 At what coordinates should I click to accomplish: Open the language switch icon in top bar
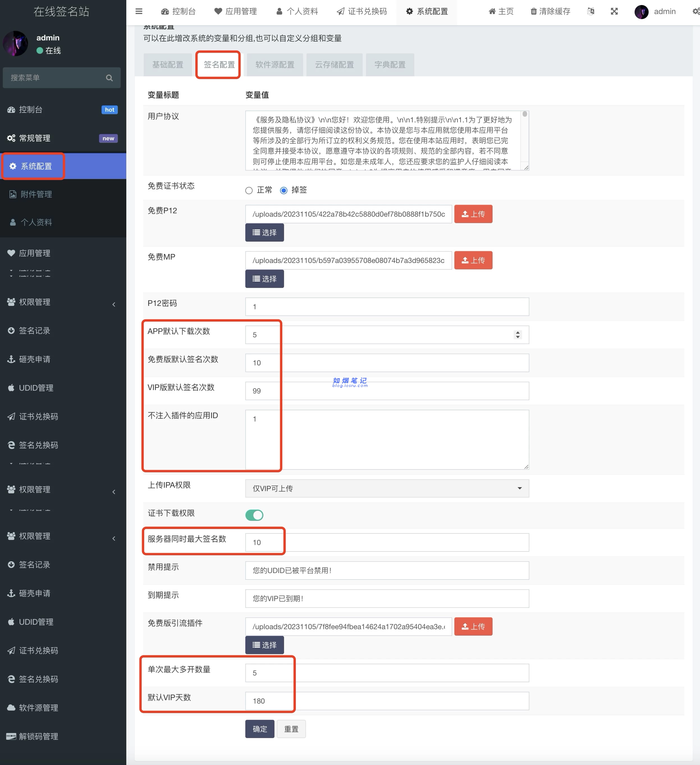click(x=591, y=12)
